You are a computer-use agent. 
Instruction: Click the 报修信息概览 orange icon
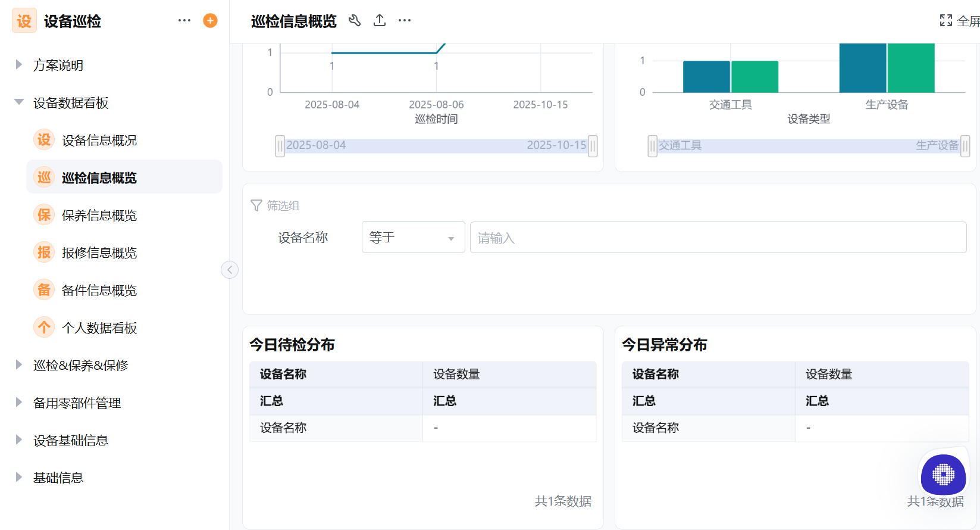click(44, 252)
